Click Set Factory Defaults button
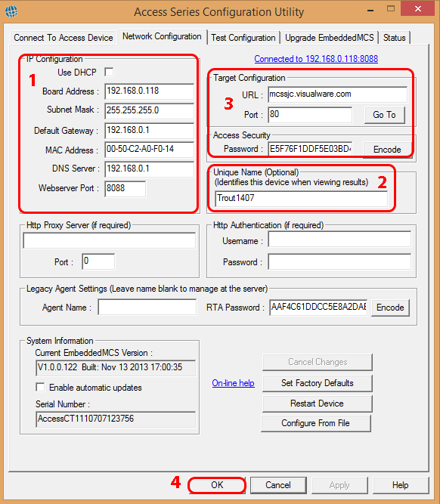The image size is (440, 504). [317, 383]
